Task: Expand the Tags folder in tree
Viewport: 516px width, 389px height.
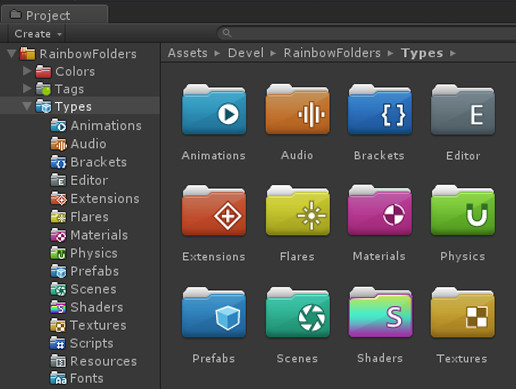Action: [27, 89]
